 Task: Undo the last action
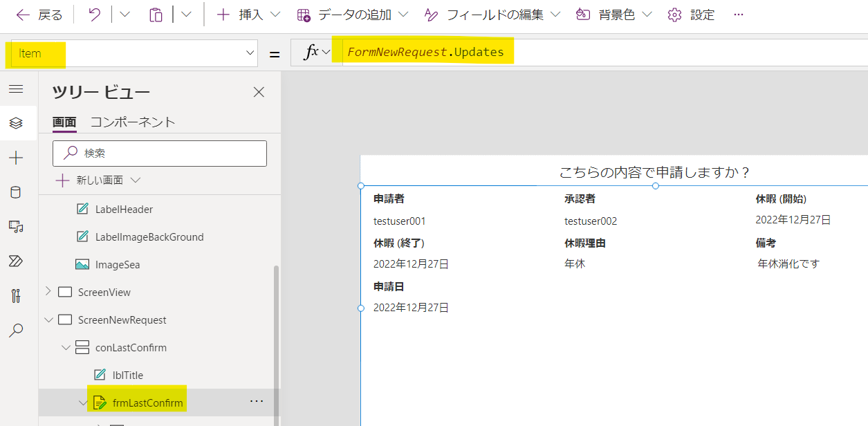tap(95, 15)
